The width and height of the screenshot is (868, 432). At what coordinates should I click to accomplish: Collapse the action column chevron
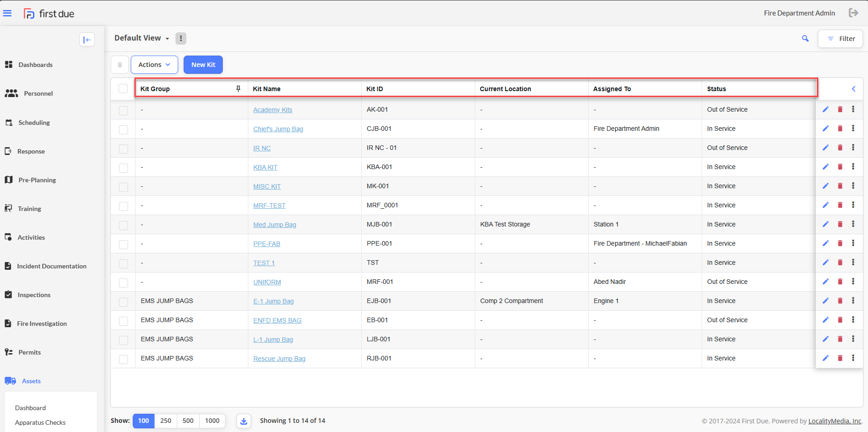(853, 89)
